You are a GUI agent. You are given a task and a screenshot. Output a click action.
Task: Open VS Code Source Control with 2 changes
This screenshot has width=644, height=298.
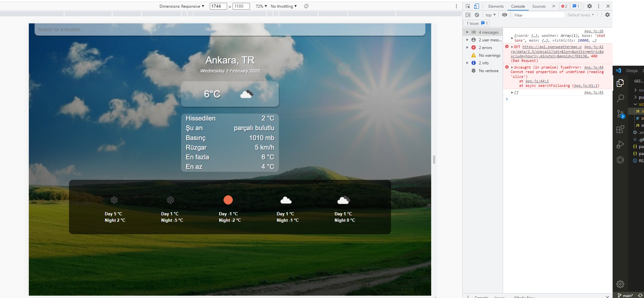[x=620, y=114]
